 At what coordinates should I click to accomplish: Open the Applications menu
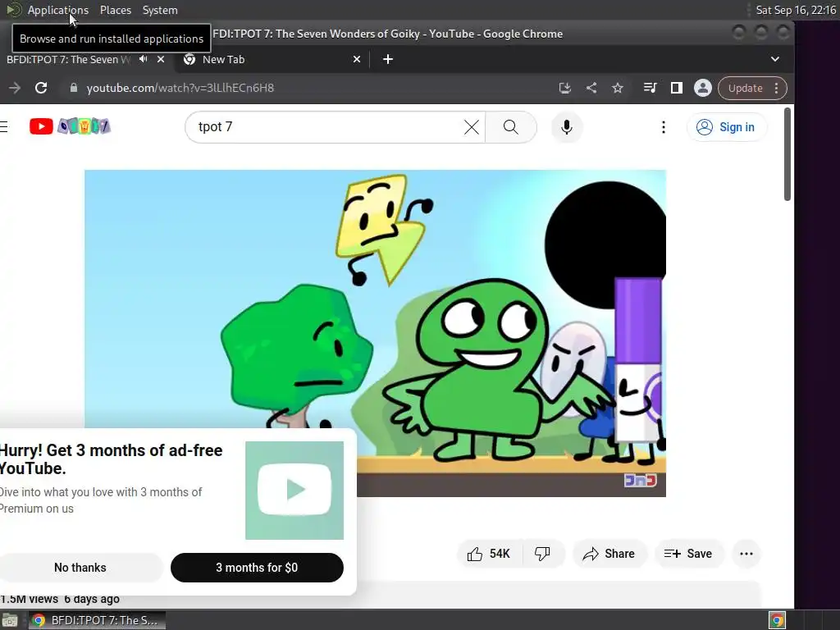pyautogui.click(x=58, y=10)
